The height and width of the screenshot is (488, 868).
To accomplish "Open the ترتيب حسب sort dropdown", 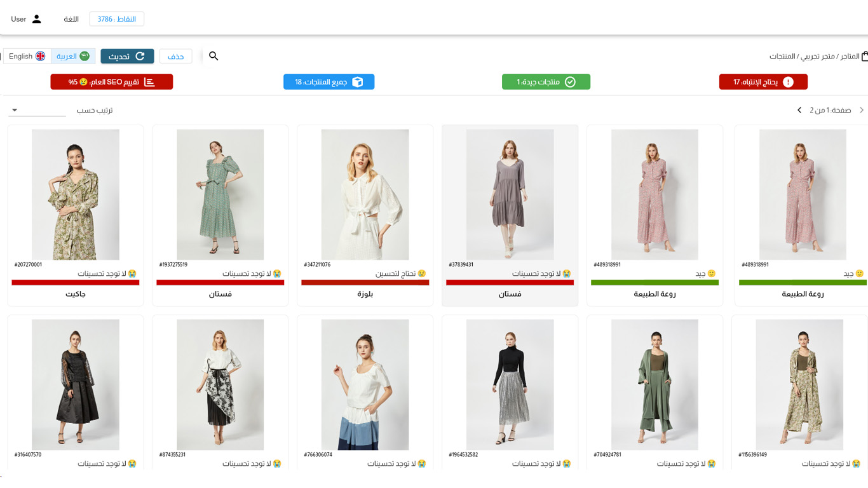I will 37,111.
